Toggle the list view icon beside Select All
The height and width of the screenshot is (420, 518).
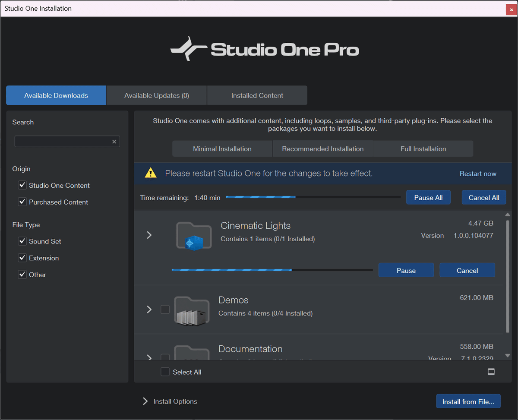(491, 372)
